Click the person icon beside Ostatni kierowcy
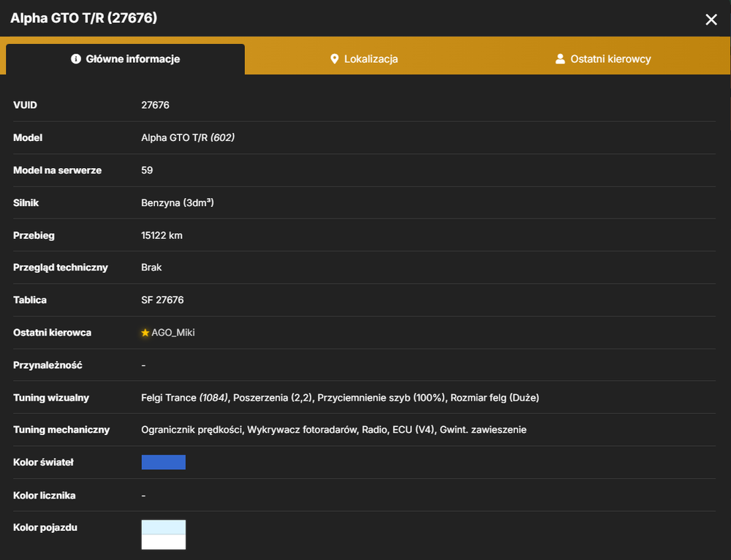The height and width of the screenshot is (560, 731). 560,58
